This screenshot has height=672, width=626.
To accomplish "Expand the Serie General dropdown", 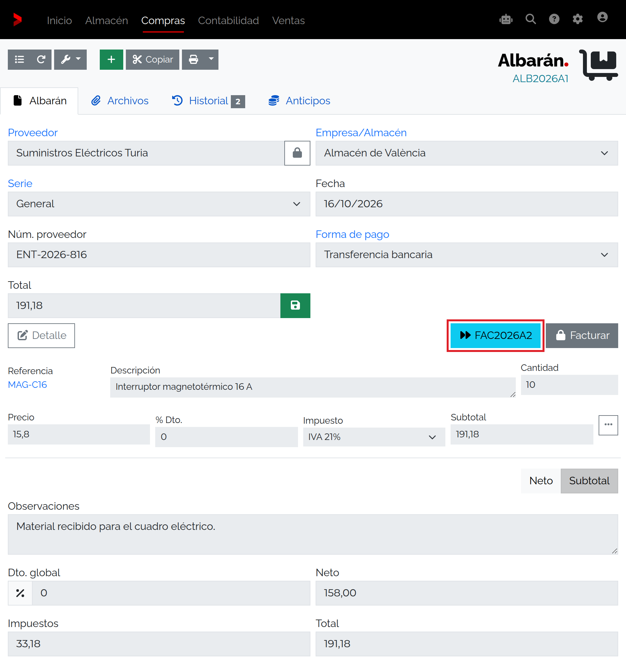I will point(159,204).
